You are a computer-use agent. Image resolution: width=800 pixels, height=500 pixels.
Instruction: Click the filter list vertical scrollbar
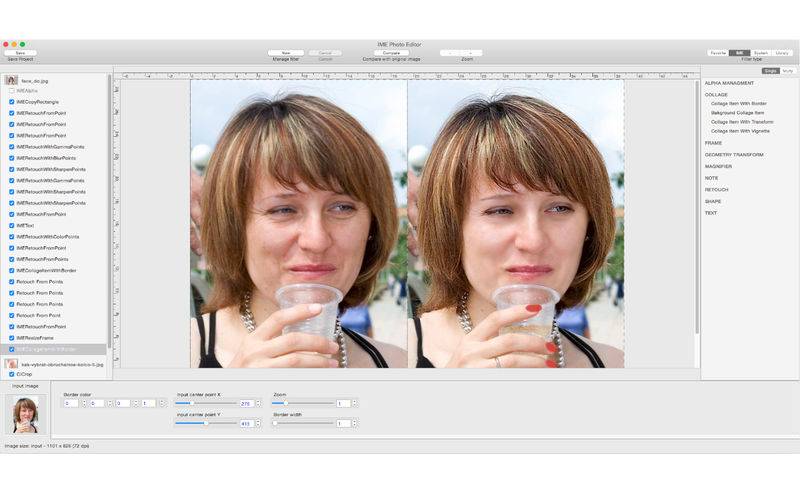coord(109,210)
